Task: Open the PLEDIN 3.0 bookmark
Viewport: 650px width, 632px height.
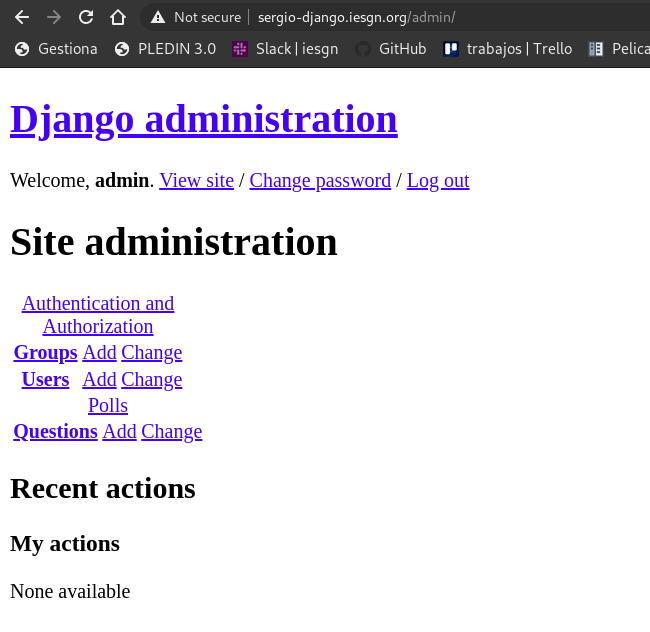Action: pos(165,49)
